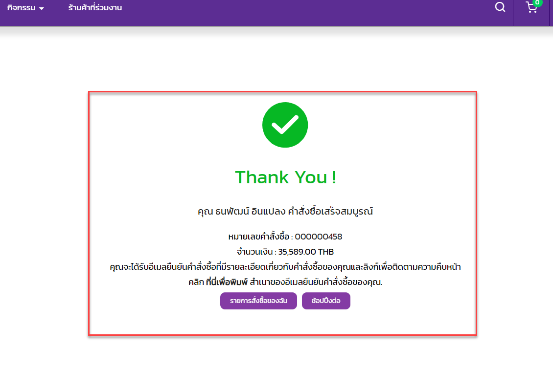Image resolution: width=553 pixels, height=392 pixels.
Task: Go to ร้านค้าที่ร่วมงาน menu item
Action: pyautogui.click(x=95, y=8)
